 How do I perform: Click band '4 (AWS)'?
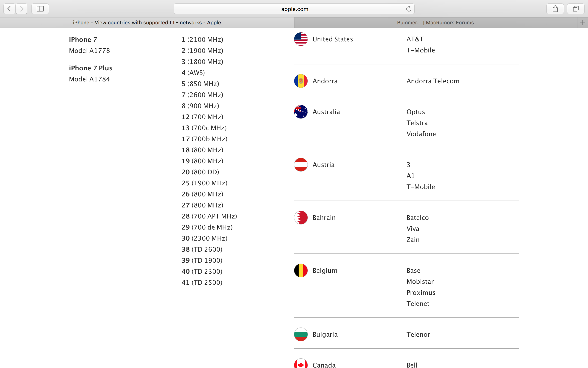point(193,72)
